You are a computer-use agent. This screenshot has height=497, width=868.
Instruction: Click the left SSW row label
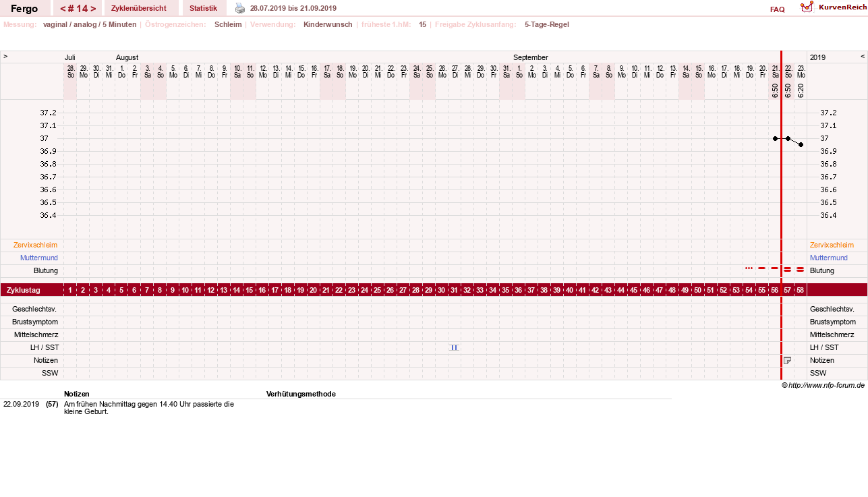(x=50, y=373)
